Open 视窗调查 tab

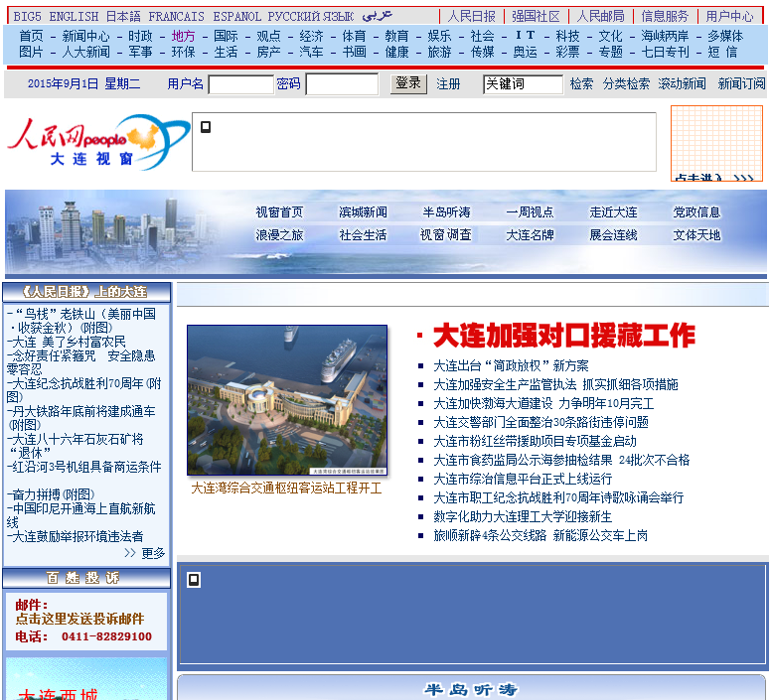(446, 235)
